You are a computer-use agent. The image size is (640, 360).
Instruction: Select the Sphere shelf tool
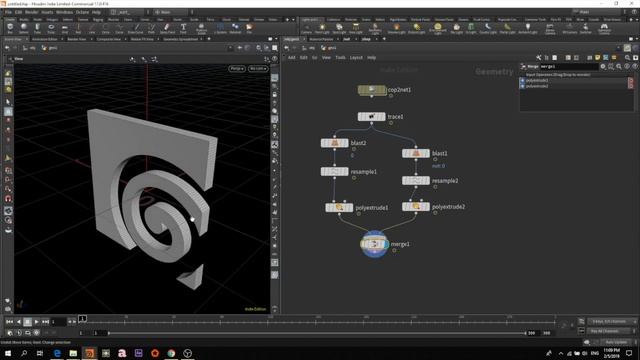coord(24,28)
